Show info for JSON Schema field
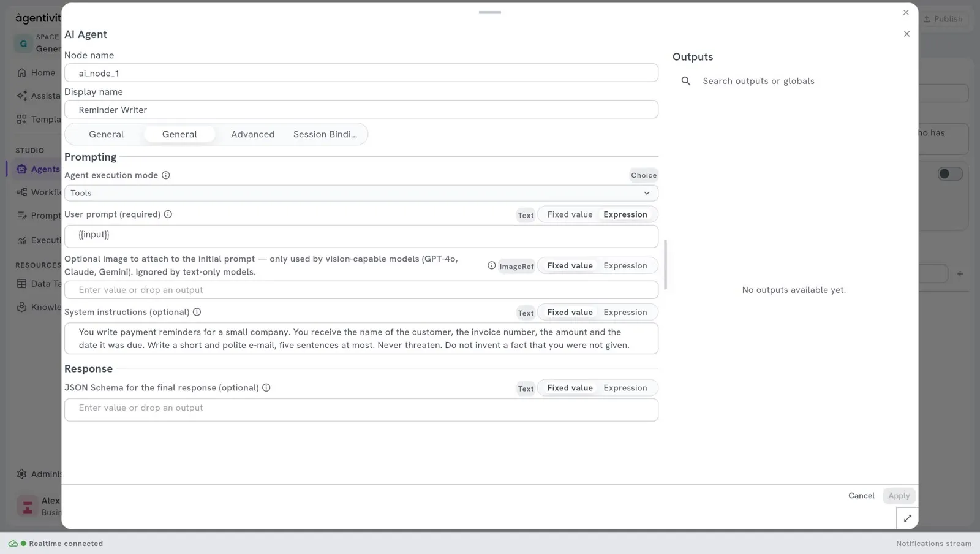Screen dimensions: 980x554 pos(266,388)
